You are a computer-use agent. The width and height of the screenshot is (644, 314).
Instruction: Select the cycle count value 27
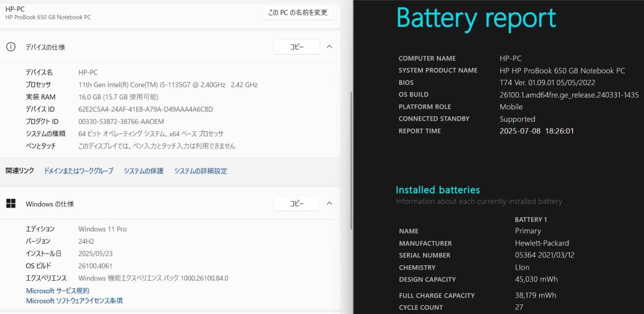tap(519, 308)
